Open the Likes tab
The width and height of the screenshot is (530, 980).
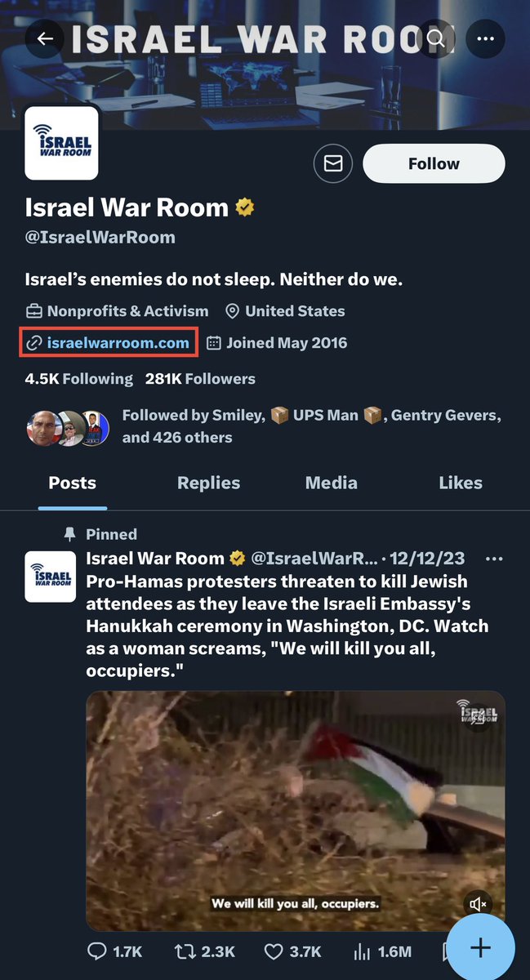pyautogui.click(x=461, y=483)
